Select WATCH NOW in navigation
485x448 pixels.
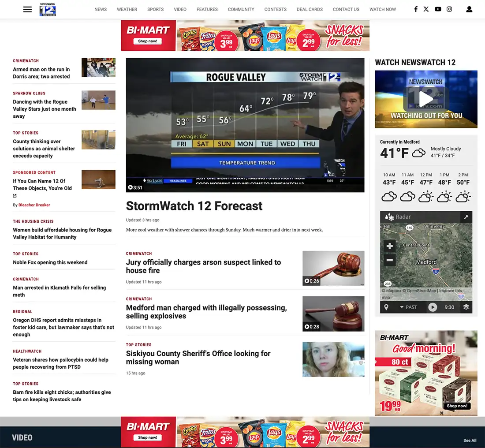click(383, 9)
